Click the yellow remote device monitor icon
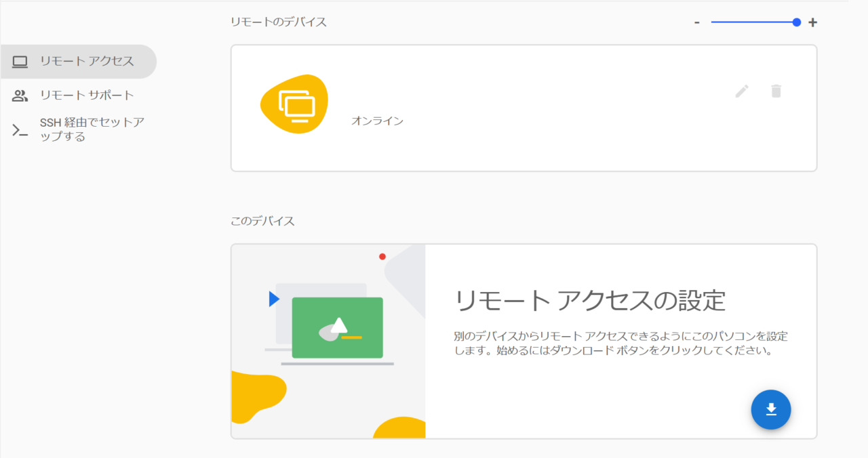Viewport: 868px width, 458px height. click(x=294, y=104)
